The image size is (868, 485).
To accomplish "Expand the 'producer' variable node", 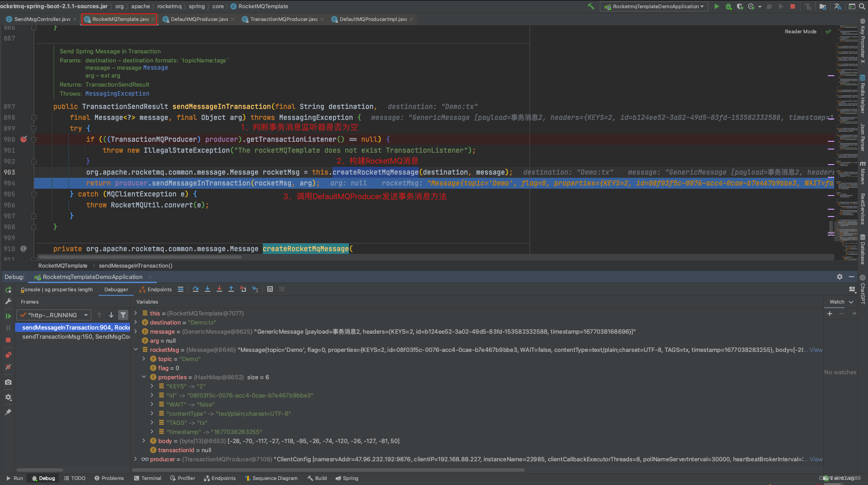I will (x=135, y=459).
